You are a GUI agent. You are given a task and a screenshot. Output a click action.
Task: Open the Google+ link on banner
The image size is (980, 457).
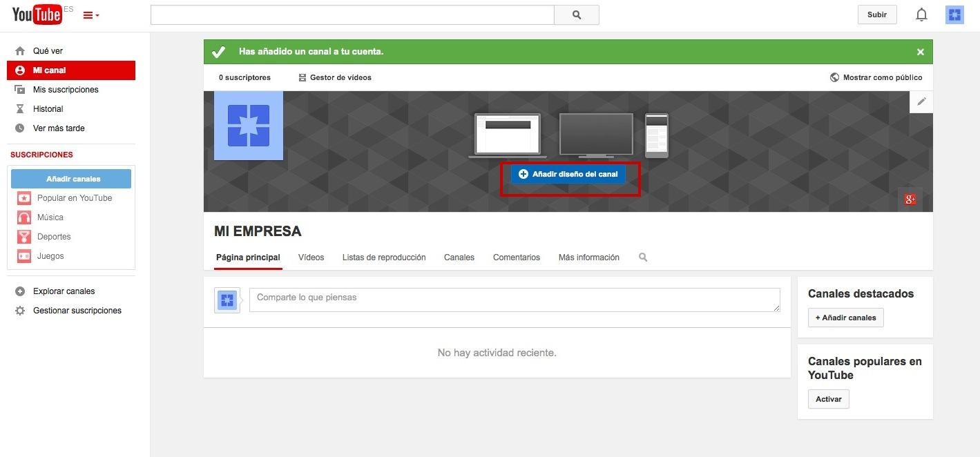[910, 200]
